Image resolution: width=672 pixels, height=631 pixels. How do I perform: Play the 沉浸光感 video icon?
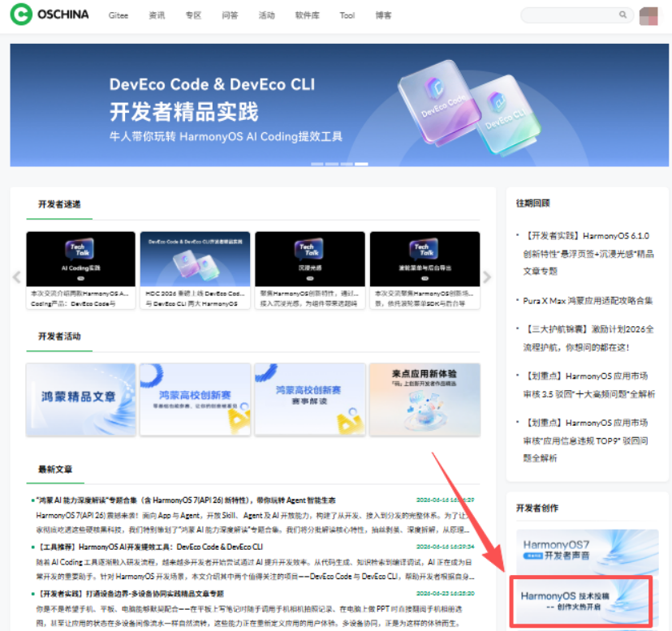click(x=310, y=278)
